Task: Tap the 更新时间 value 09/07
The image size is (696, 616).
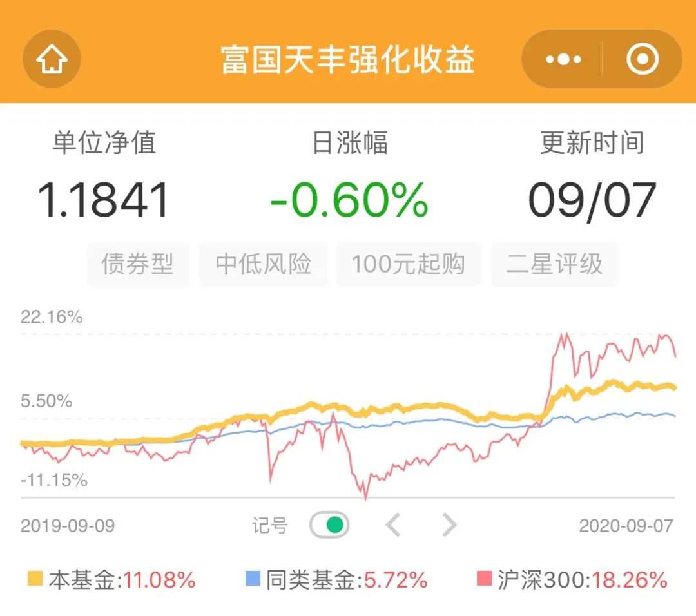Action: [592, 199]
